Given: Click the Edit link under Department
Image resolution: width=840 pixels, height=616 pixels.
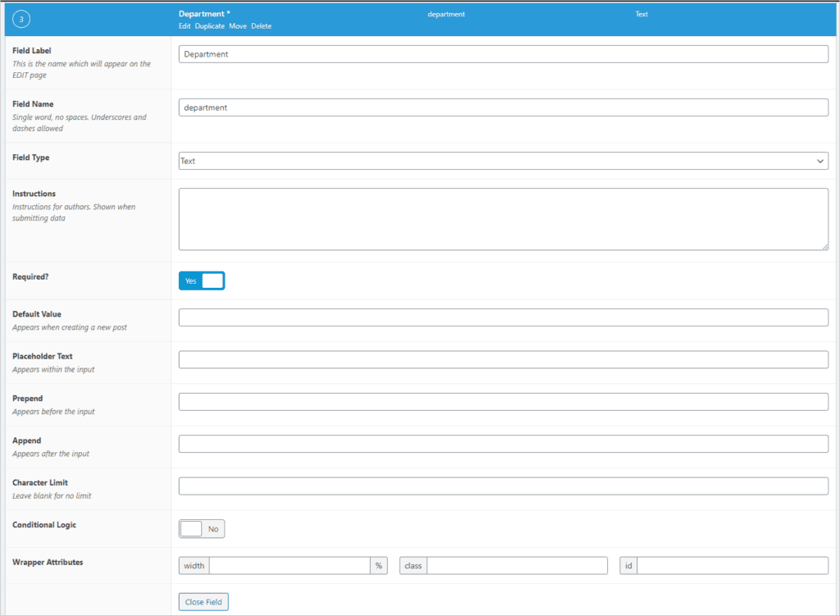Looking at the screenshot, I should (x=185, y=26).
